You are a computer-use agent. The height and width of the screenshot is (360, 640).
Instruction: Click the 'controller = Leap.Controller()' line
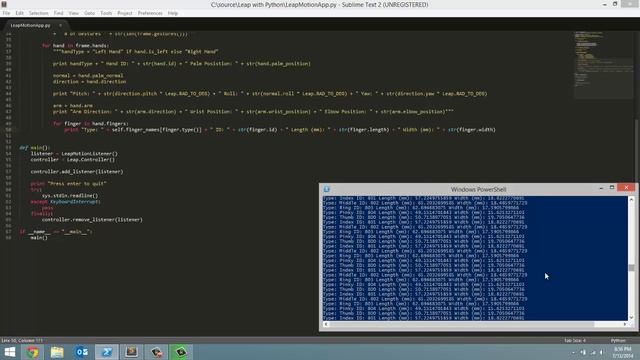(73, 160)
